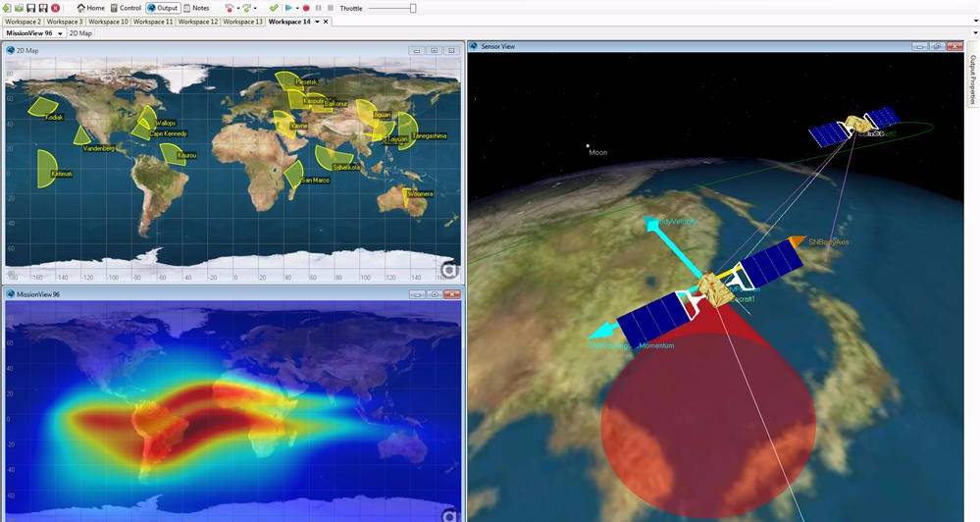Open the Output Properties side panel
Screen dimensions: 980x522
(x=972, y=78)
